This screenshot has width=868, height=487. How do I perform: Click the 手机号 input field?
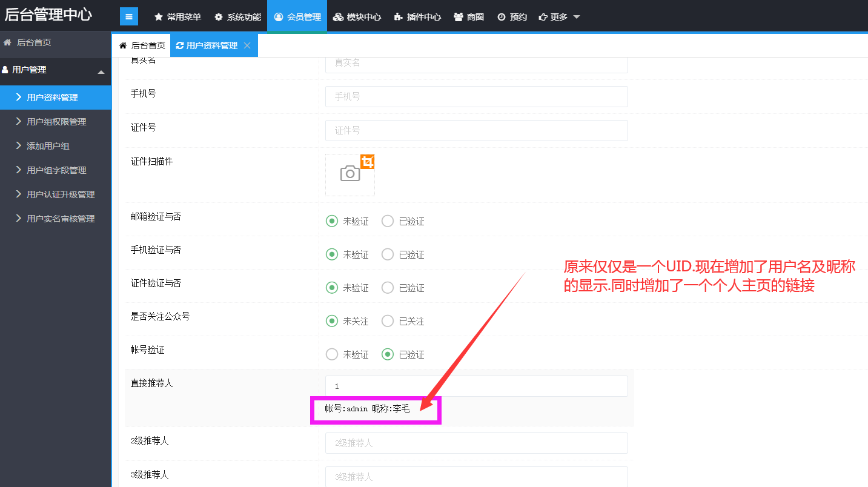tap(476, 96)
